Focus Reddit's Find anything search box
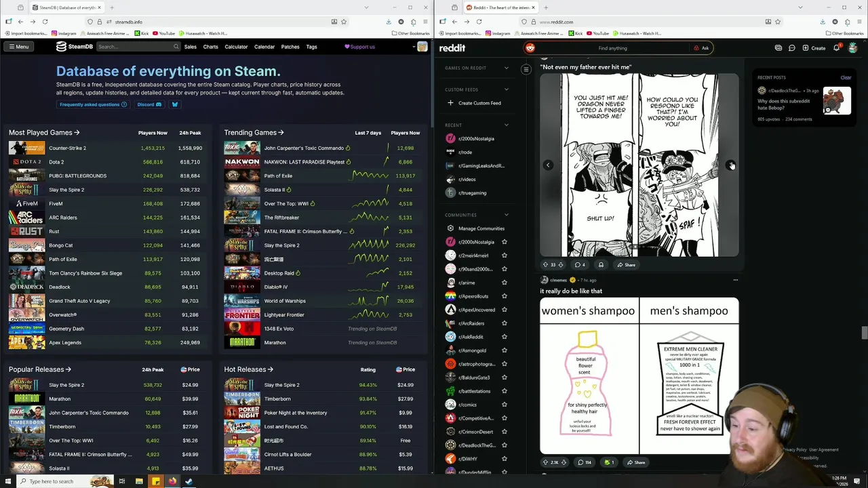This screenshot has height=488, width=868. (x=613, y=48)
